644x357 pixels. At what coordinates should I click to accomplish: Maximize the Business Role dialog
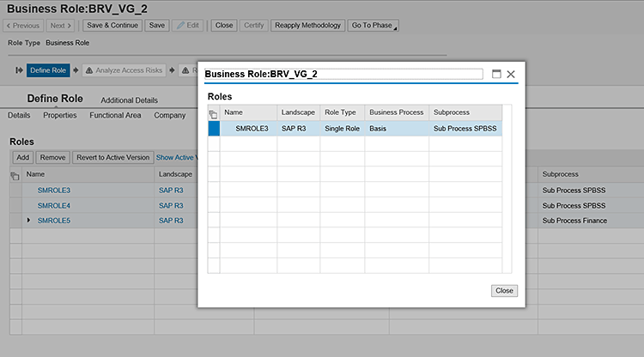(496, 75)
